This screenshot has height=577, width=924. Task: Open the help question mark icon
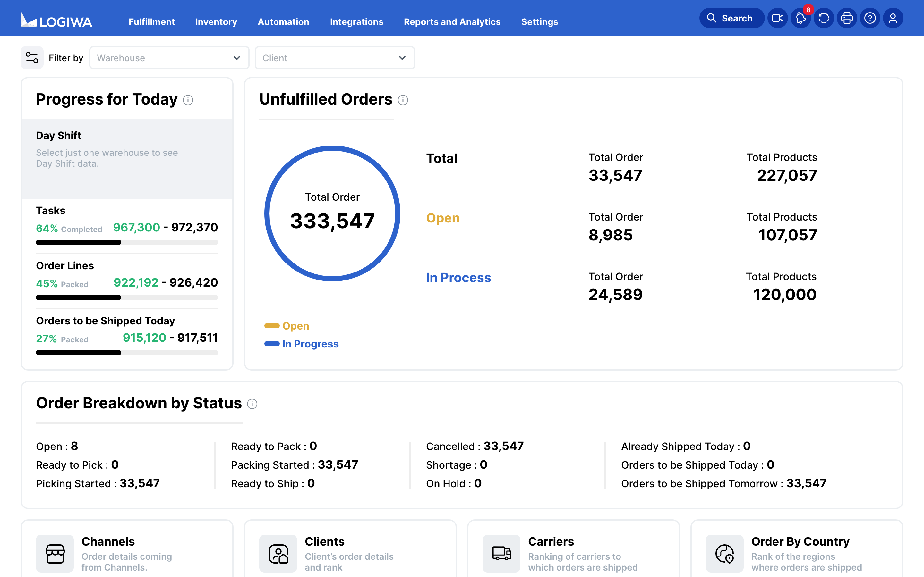pos(870,18)
